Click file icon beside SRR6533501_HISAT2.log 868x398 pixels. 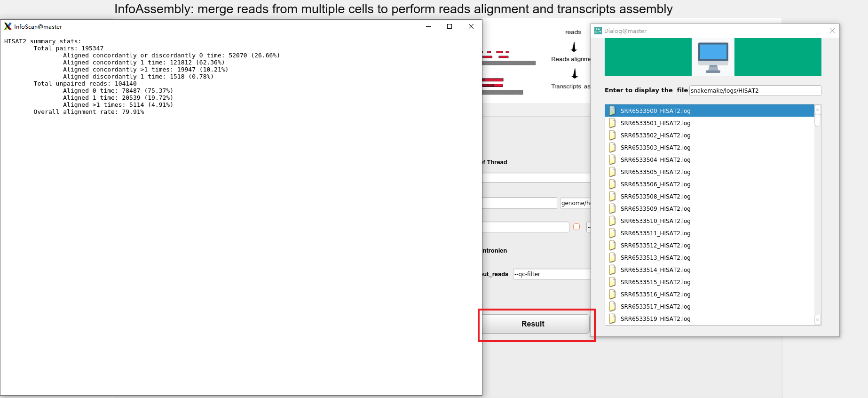click(612, 123)
